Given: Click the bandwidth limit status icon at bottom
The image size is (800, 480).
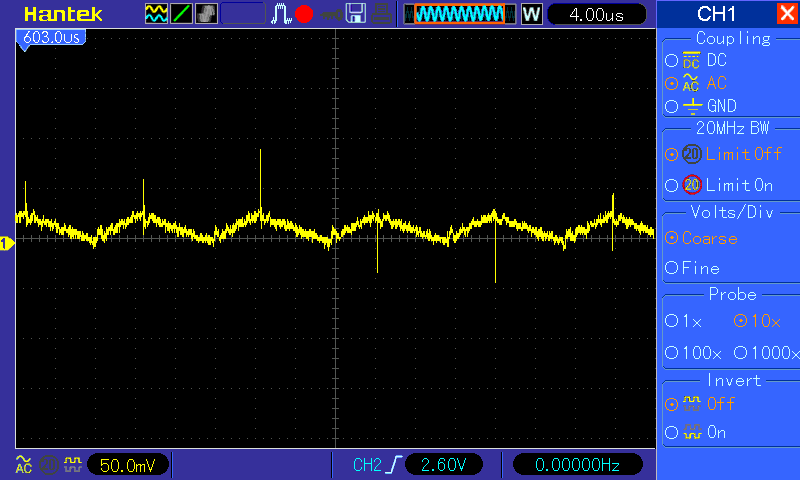Looking at the screenshot, I should click(x=48, y=465).
